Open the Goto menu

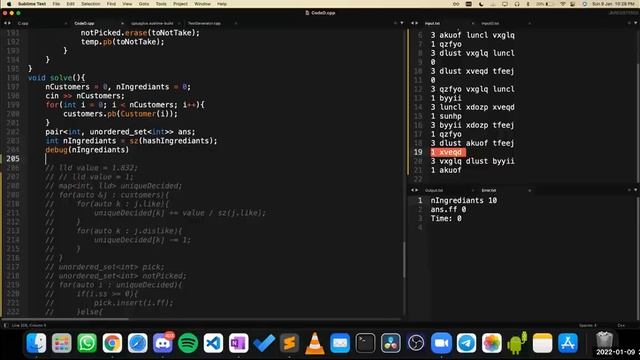pyautogui.click(x=144, y=4)
